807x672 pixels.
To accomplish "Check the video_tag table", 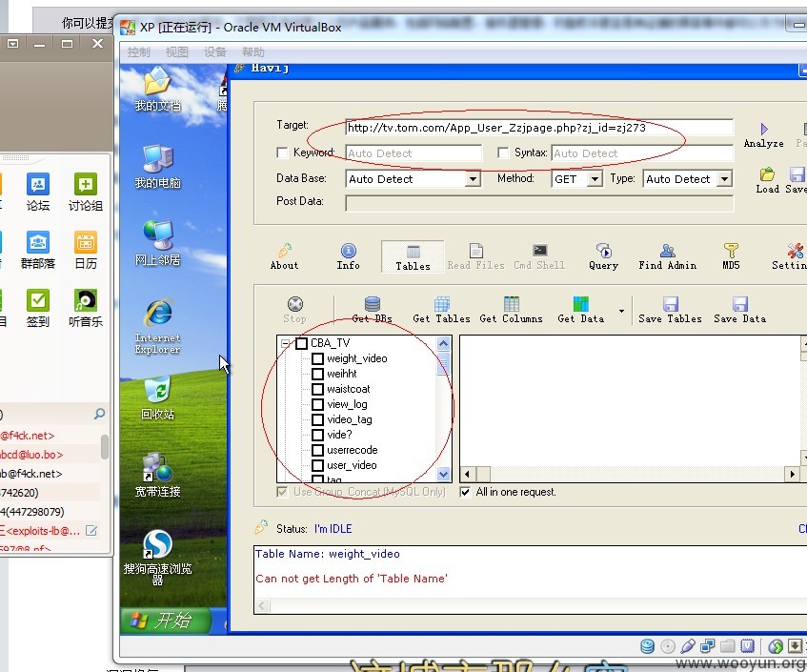I will 317,419.
